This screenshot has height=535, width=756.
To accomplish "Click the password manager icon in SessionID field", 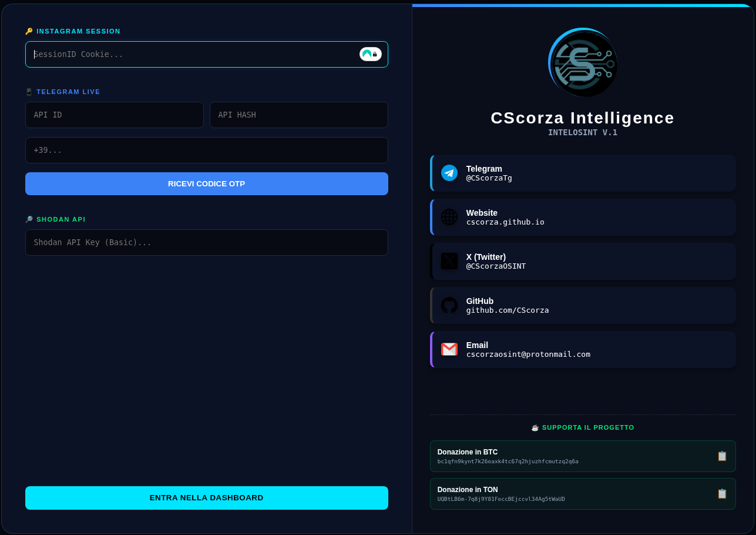I will (x=371, y=54).
